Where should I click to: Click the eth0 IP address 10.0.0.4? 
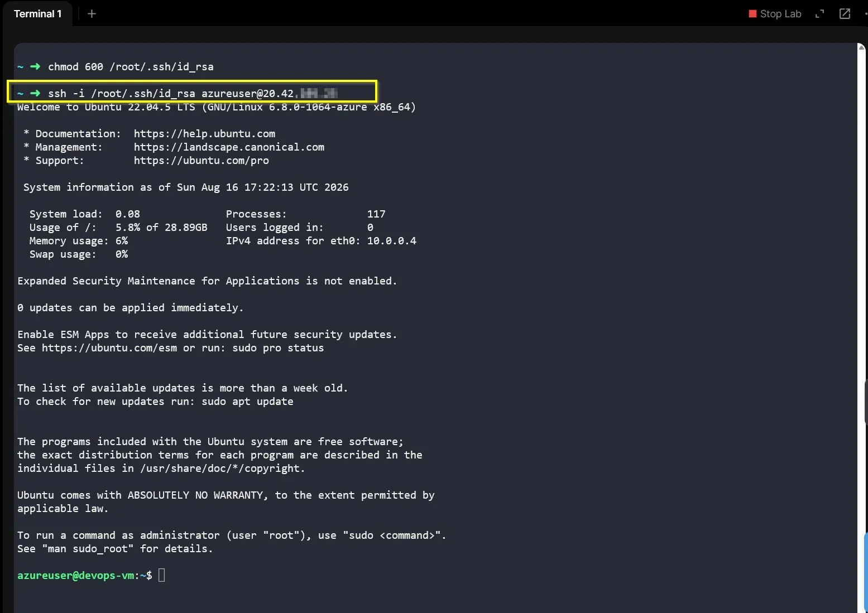[391, 241]
